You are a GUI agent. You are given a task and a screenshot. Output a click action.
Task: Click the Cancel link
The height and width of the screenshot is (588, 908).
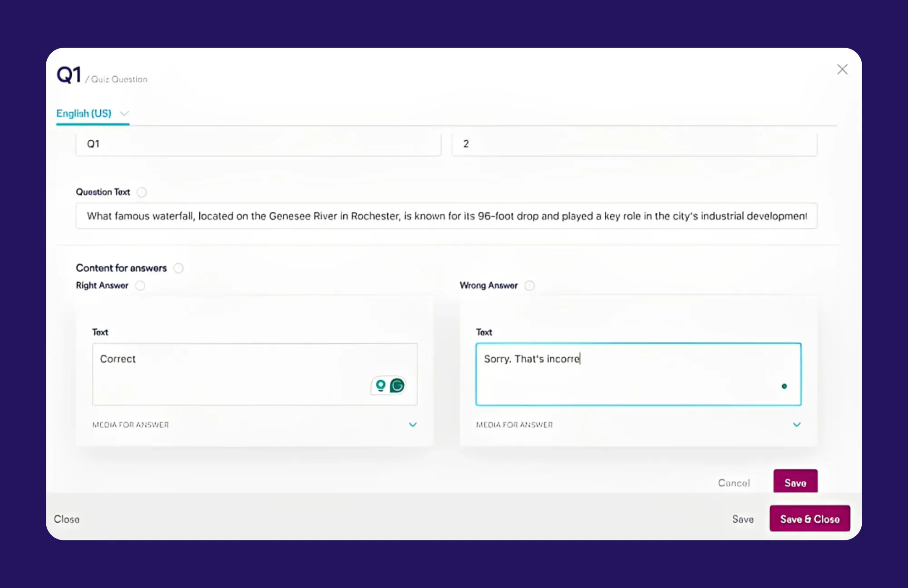click(x=734, y=483)
